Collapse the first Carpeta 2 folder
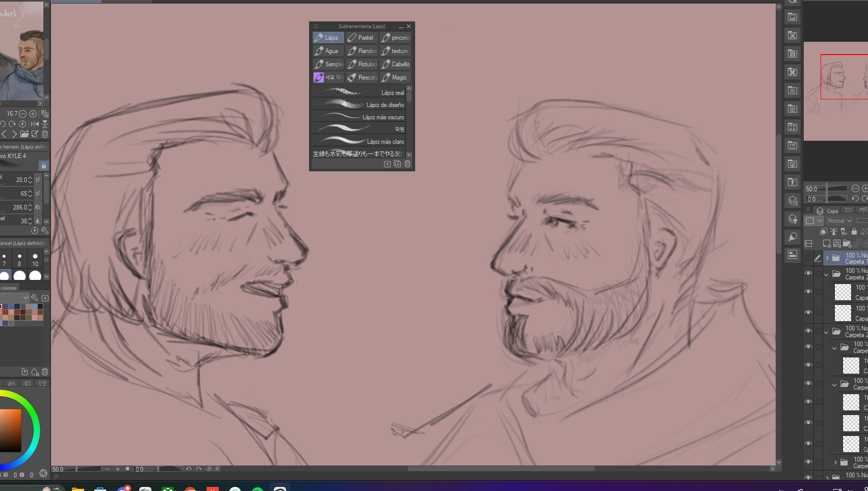868x491 pixels. pos(827,274)
